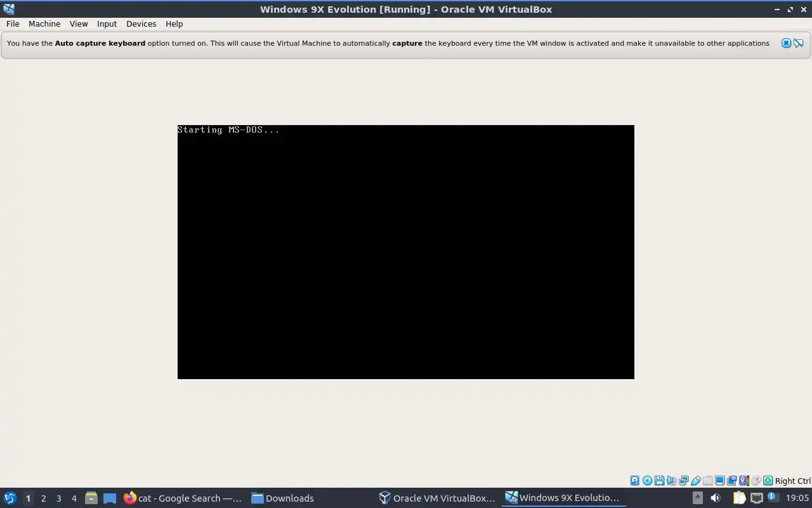Click the optical disc status icon
Viewport: 812px width, 508px height.
[x=647, y=481]
